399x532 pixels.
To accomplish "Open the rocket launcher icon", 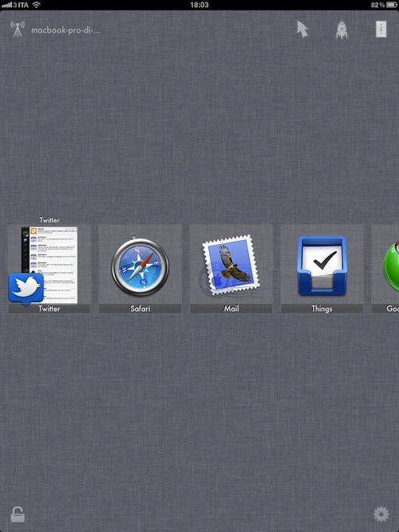I will (342, 30).
